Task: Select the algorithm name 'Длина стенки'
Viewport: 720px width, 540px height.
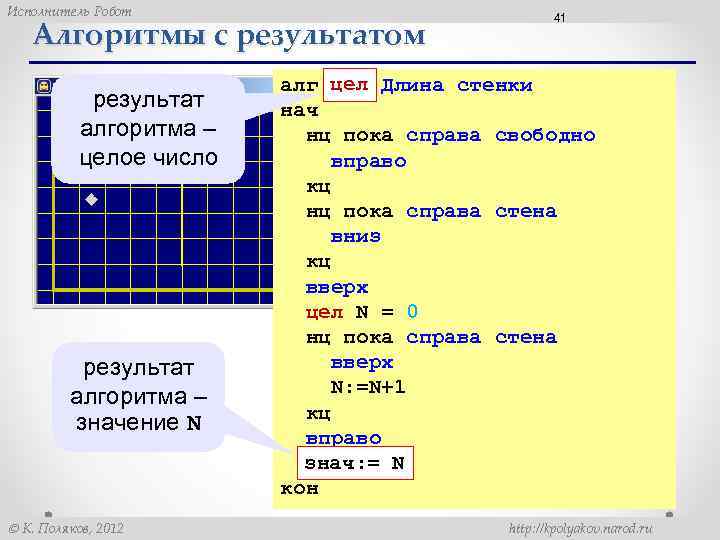Action: click(457, 85)
